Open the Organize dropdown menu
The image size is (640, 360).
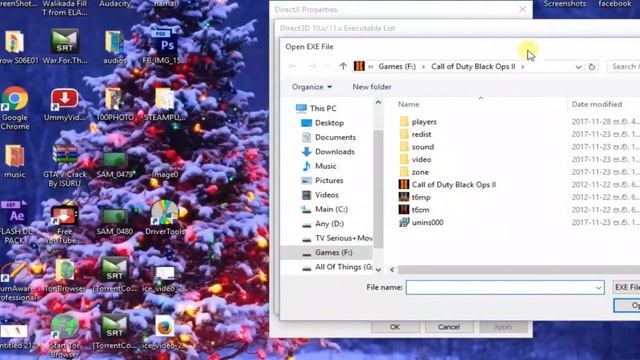(x=312, y=87)
